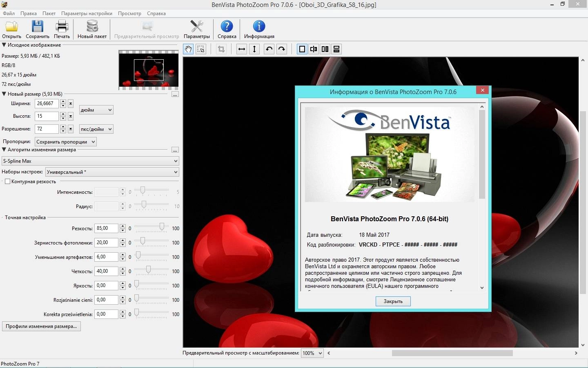Open new size options ellipsis button
The height and width of the screenshot is (368, 588).
click(x=175, y=94)
